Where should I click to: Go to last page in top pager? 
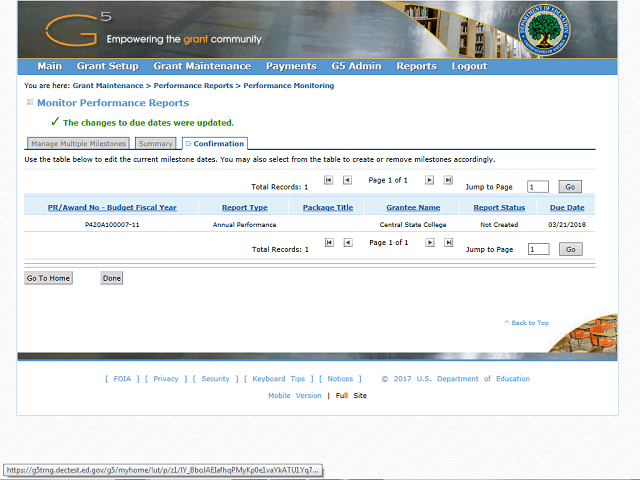(448, 180)
